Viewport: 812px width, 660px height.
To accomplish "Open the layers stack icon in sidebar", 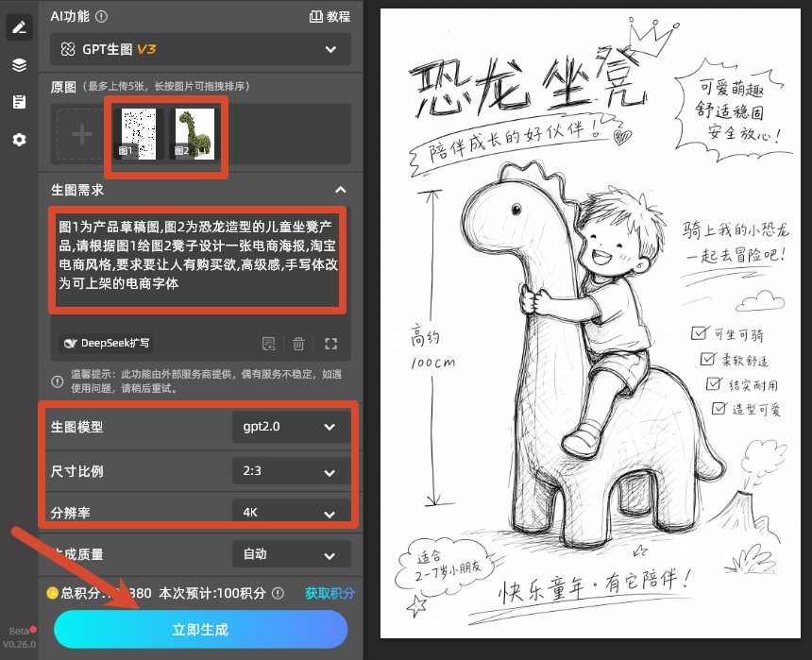I will coord(19,65).
